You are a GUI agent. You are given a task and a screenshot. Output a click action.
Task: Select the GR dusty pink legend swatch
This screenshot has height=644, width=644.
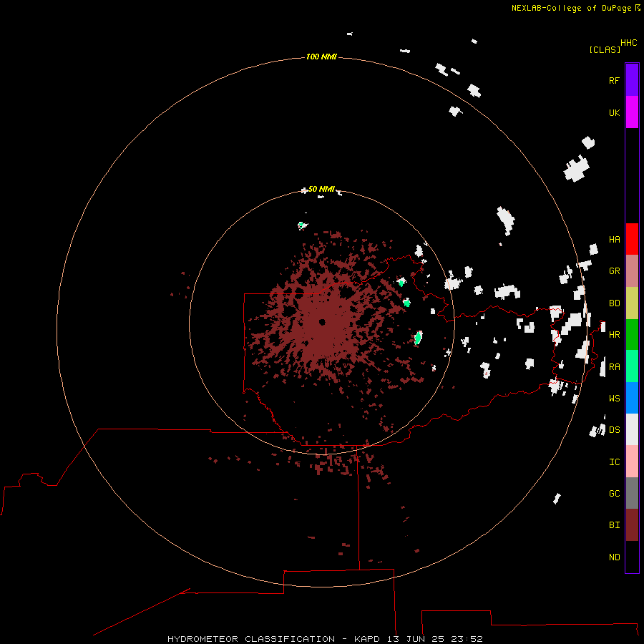632,271
